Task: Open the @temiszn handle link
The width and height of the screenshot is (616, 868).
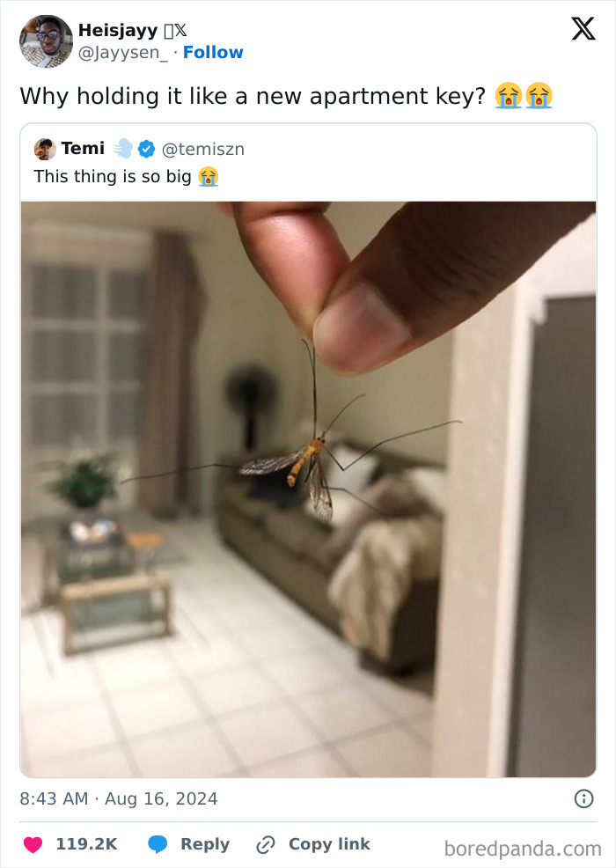Action: (205, 149)
